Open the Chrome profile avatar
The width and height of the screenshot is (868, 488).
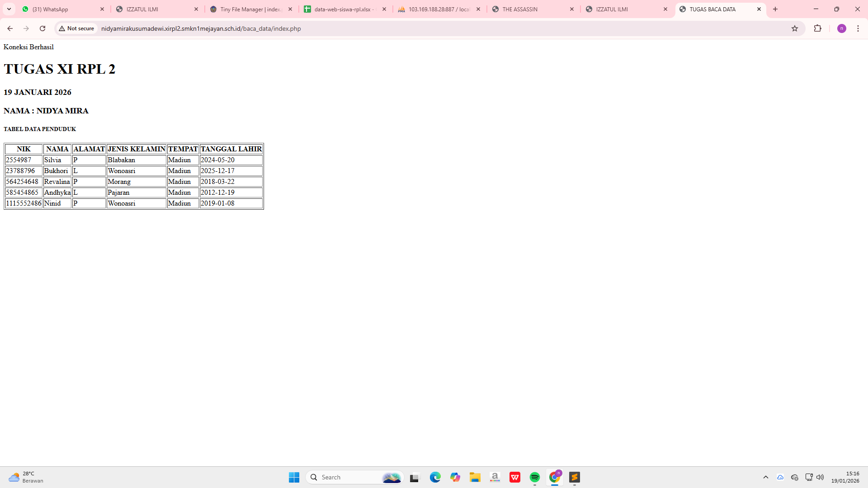tap(841, 28)
